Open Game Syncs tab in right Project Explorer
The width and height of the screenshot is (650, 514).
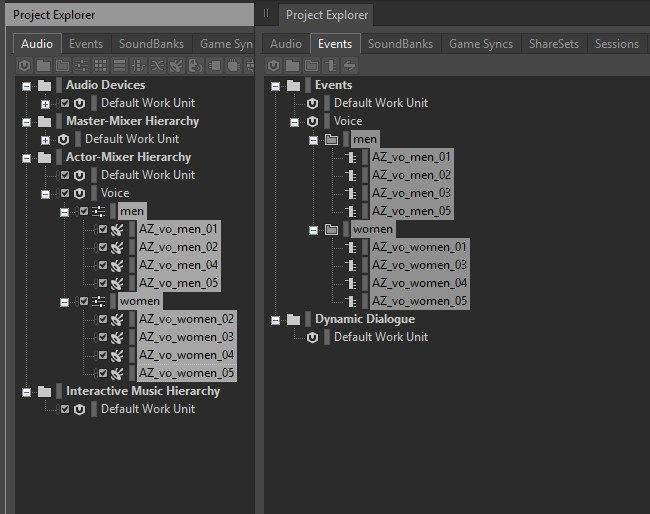tap(481, 44)
